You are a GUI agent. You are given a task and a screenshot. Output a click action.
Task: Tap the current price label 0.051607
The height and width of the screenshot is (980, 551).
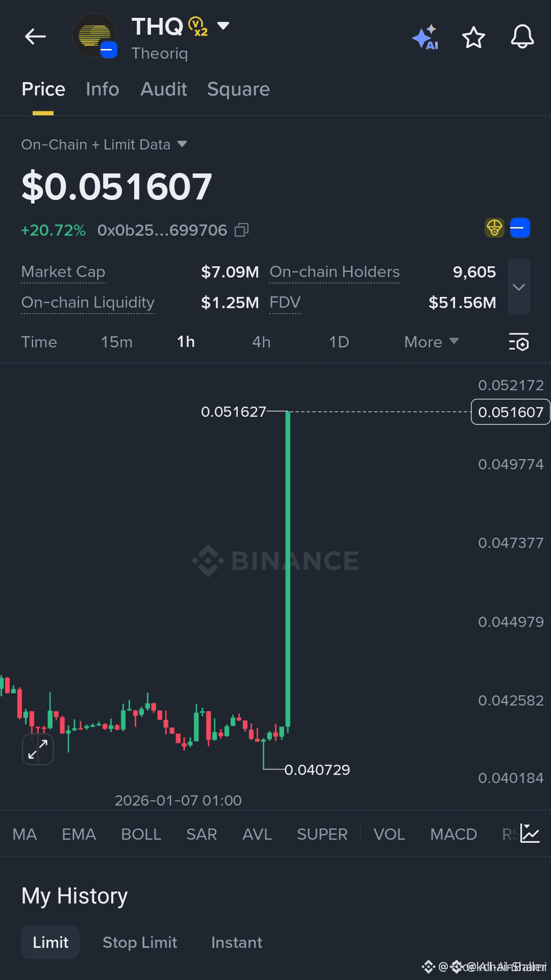coord(511,412)
